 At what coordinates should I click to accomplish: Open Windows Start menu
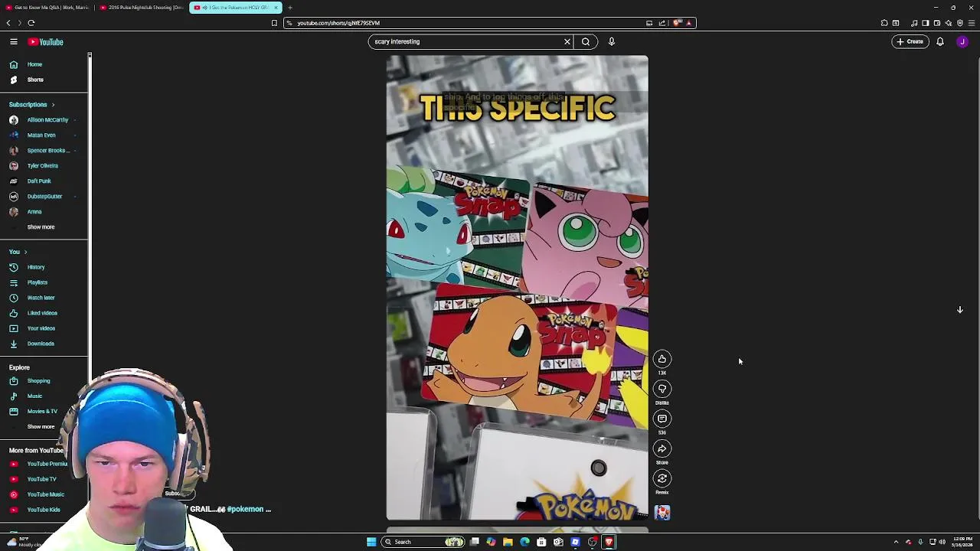point(371,542)
